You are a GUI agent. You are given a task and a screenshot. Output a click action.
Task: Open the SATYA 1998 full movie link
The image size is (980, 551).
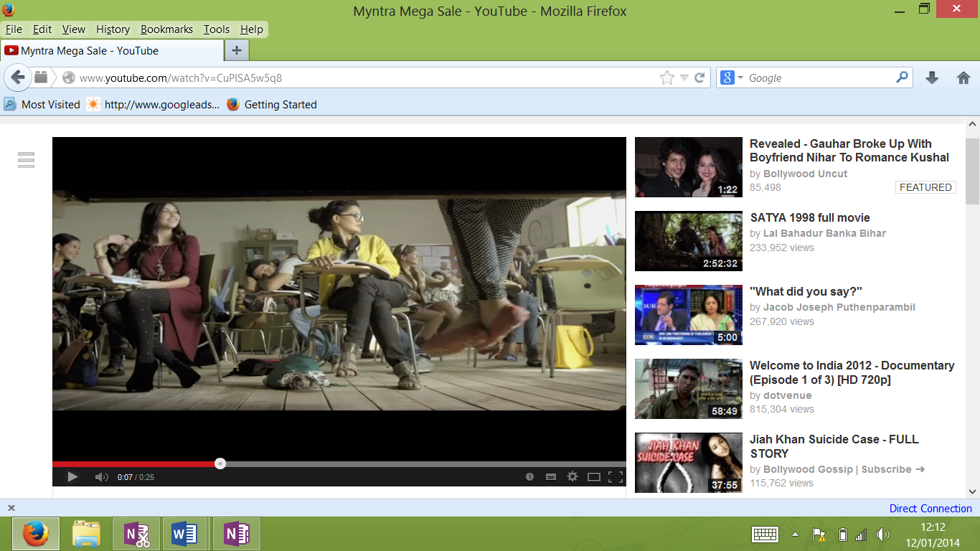point(809,217)
